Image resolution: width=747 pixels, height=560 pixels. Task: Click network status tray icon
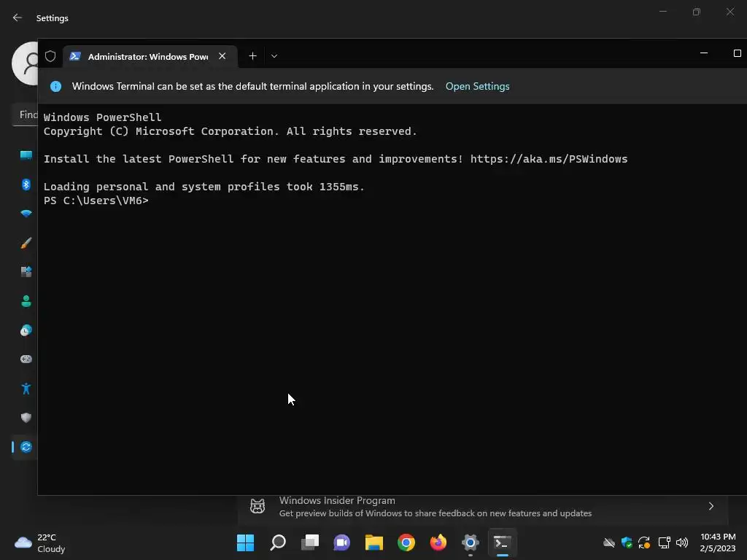664,542
